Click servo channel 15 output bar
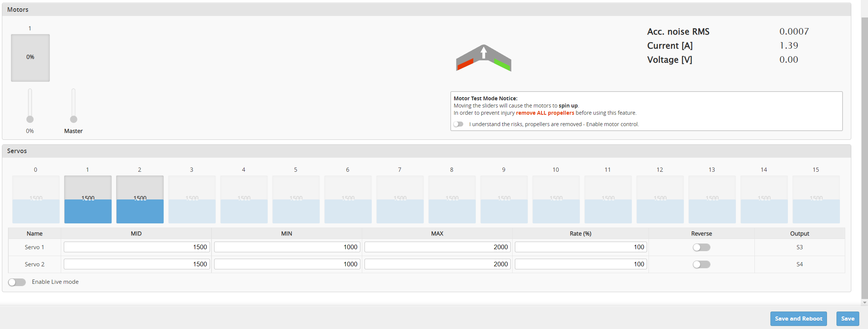 tap(816, 199)
